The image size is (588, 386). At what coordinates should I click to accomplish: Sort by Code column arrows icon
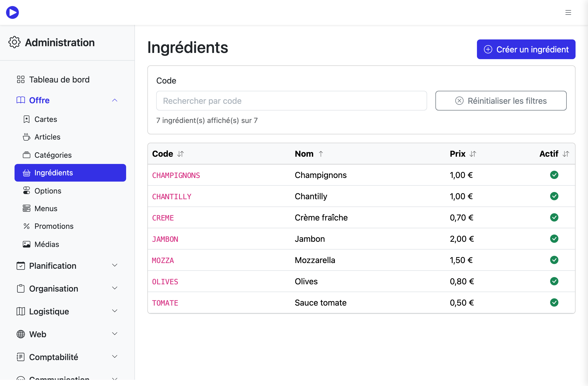coord(181,154)
